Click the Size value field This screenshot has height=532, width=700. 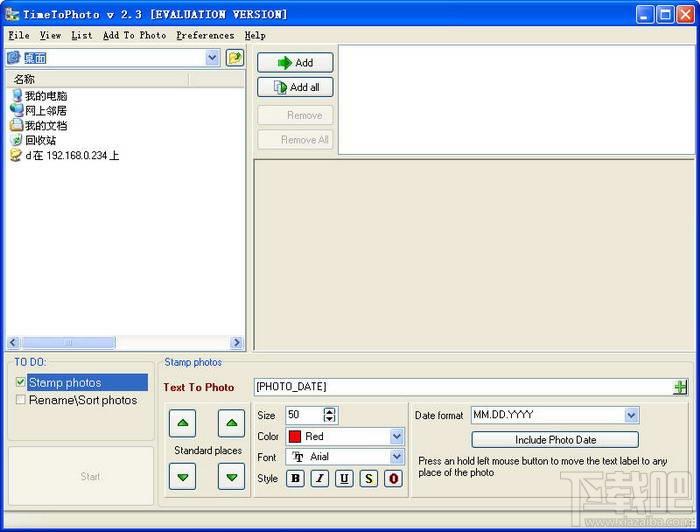[x=304, y=415]
